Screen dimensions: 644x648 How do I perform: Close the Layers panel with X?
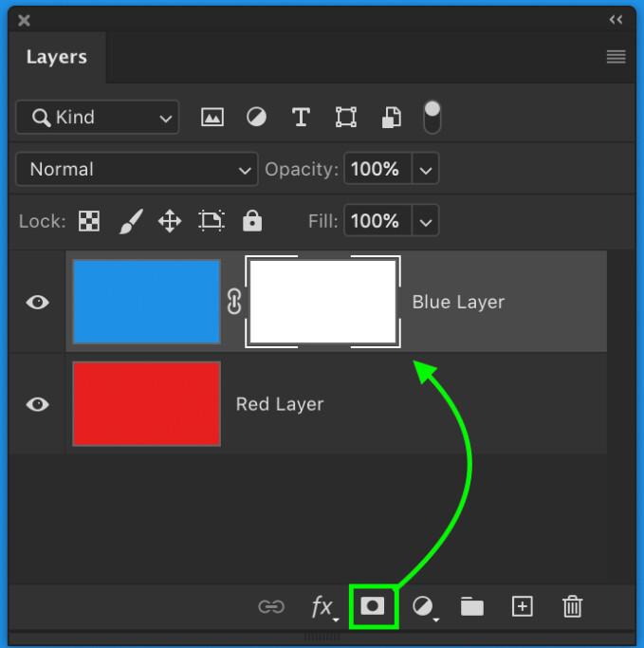(x=24, y=20)
